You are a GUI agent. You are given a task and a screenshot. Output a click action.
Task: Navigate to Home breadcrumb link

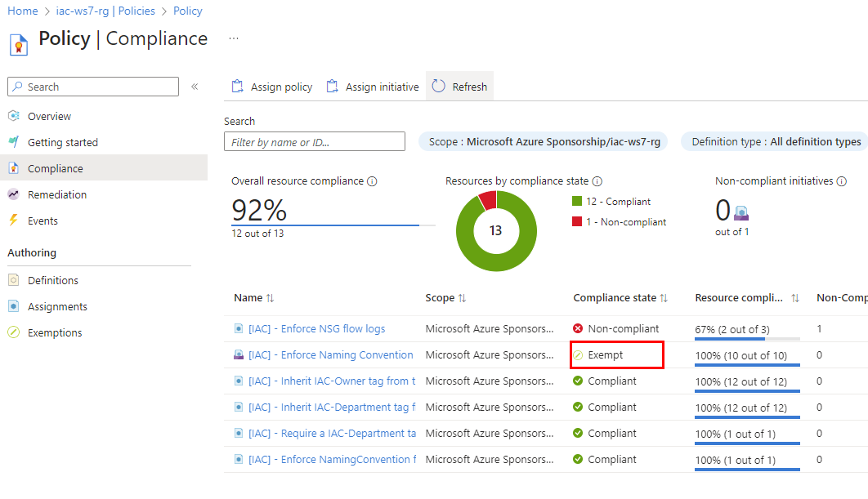coord(23,11)
